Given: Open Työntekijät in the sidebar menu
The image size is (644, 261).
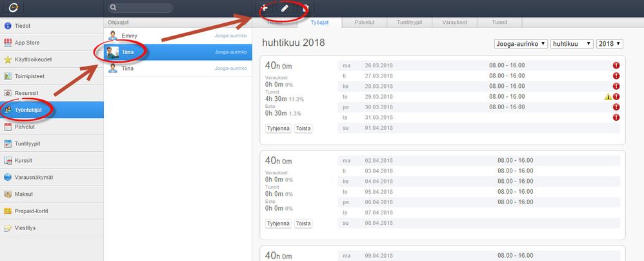Looking at the screenshot, I should 52,110.
